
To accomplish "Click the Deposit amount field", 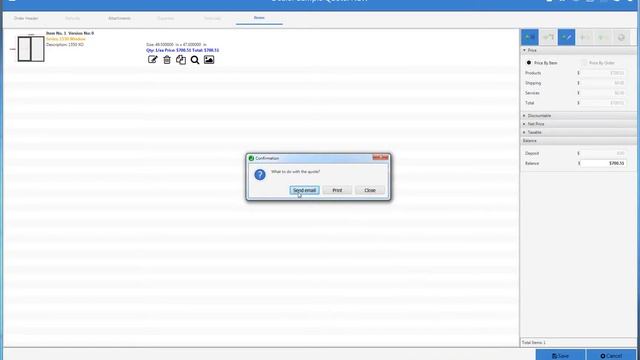I will point(603,153).
